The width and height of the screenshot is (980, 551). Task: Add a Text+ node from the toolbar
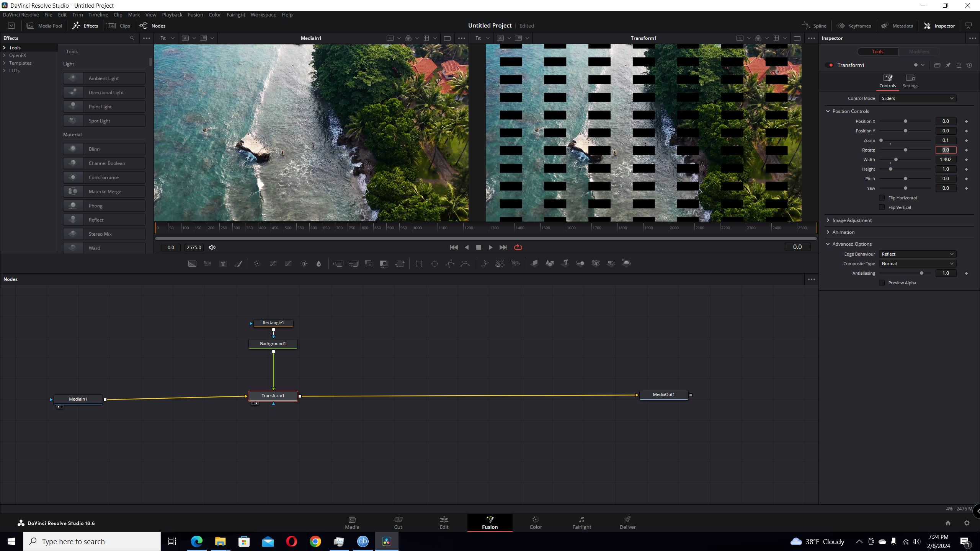pos(223,264)
